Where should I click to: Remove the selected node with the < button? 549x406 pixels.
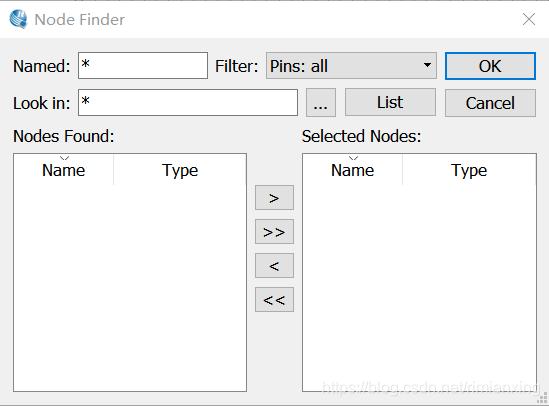coord(274,266)
